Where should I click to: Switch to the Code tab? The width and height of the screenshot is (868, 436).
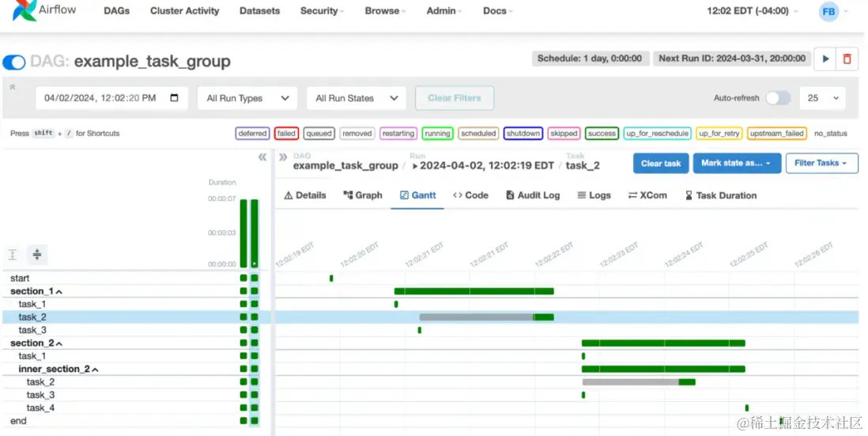tap(470, 195)
